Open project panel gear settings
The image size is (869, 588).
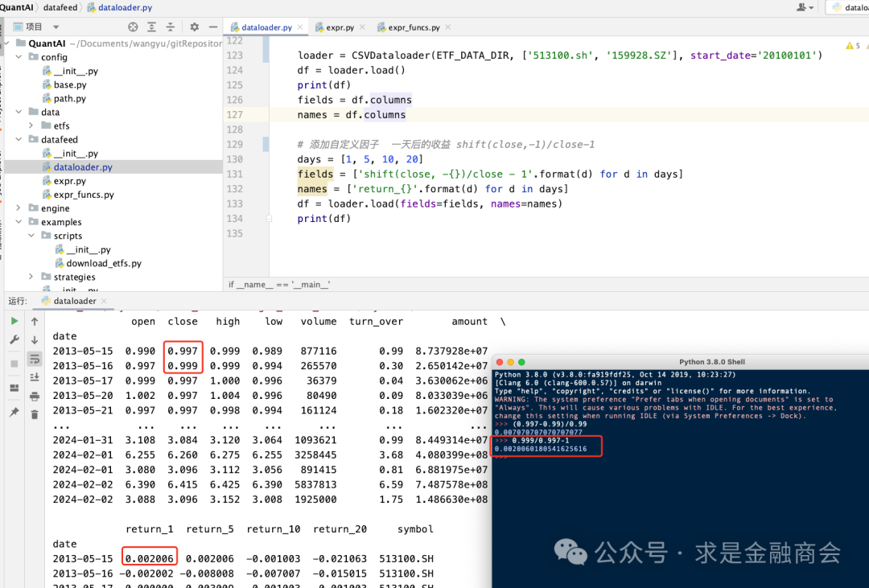[x=194, y=27]
